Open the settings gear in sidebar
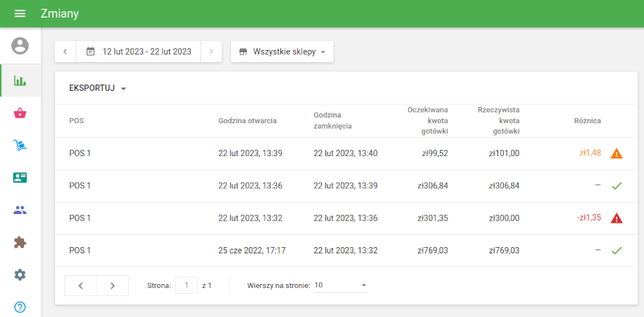Screen dimensions: 644x317 pyautogui.click(x=19, y=274)
